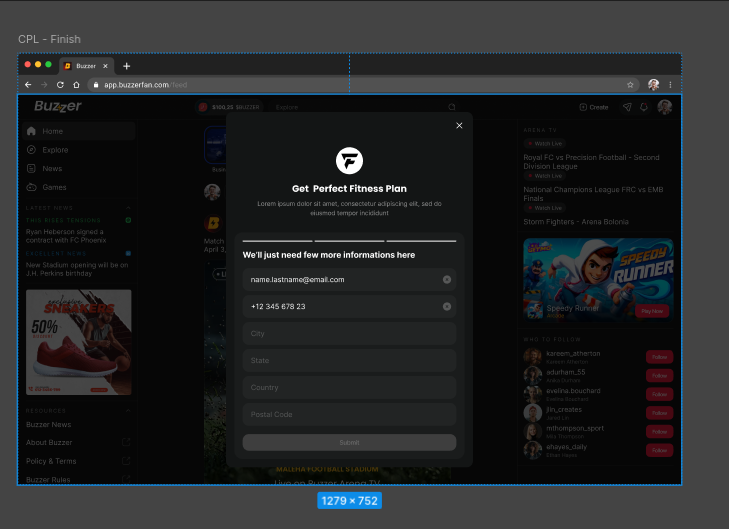Follow kareem_atherton
The width and height of the screenshot is (729, 529).
coord(659,357)
